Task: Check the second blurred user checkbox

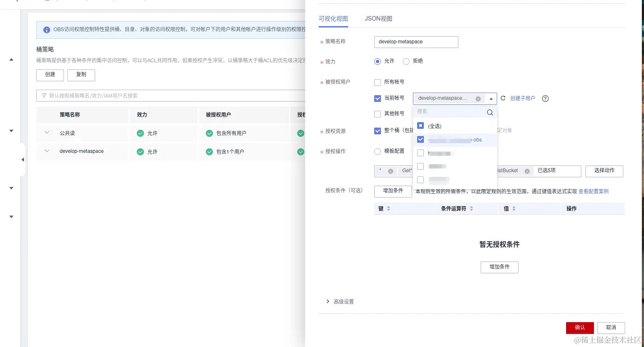Action: (420, 153)
